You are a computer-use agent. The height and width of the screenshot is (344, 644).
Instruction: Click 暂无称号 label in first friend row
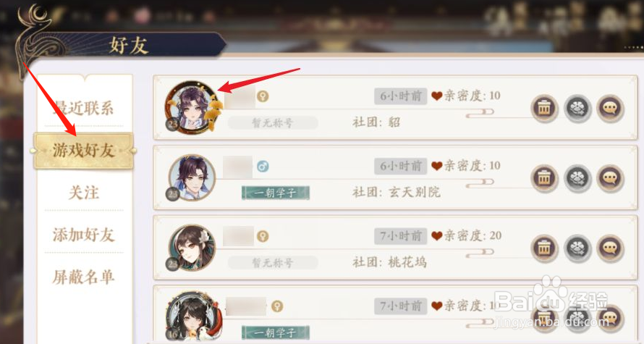coord(273,123)
